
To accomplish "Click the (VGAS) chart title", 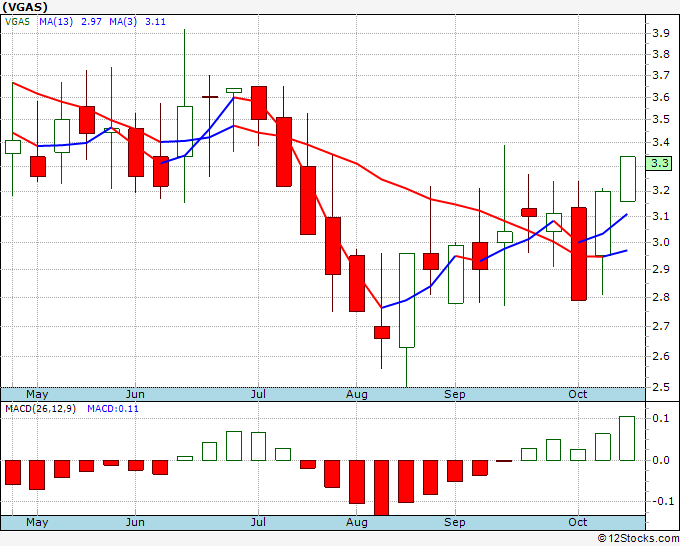I will pos(25,7).
